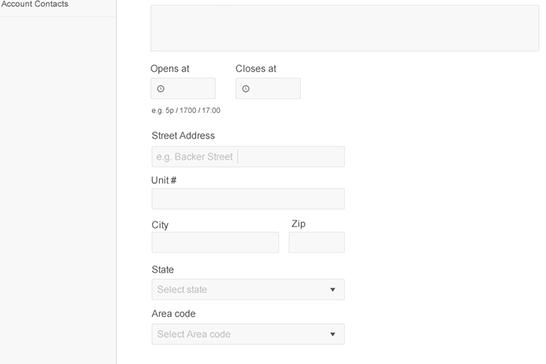Focus the Closes at time field

[x=268, y=88]
